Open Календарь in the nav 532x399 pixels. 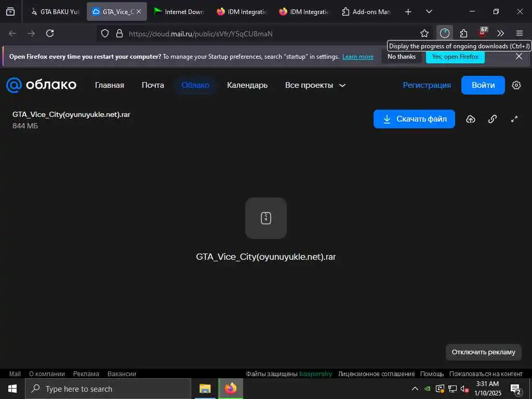(247, 85)
